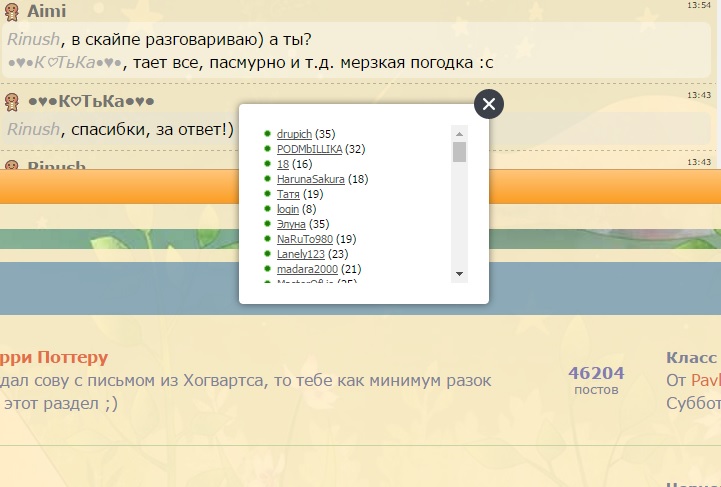Click the 46204 posts count

(596, 373)
